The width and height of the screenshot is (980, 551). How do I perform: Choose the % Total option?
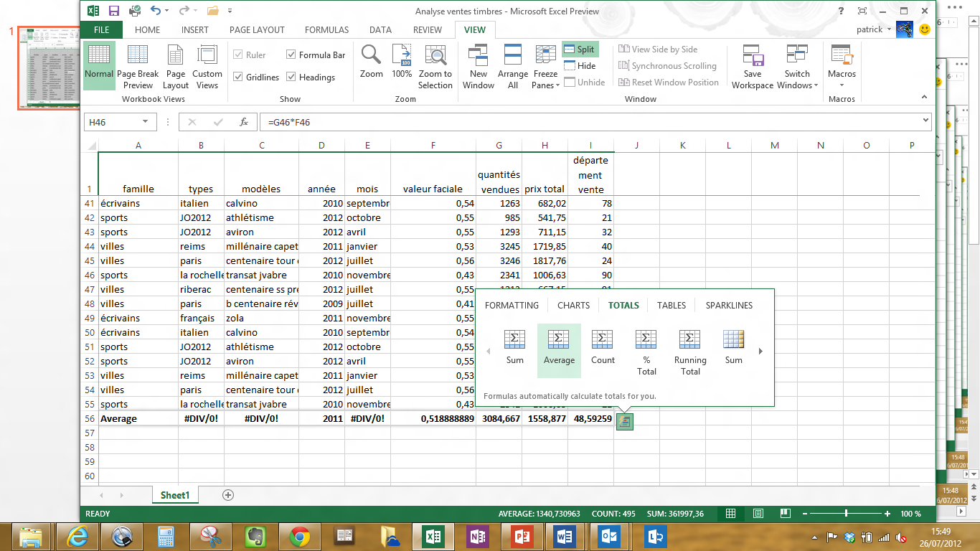click(x=646, y=353)
